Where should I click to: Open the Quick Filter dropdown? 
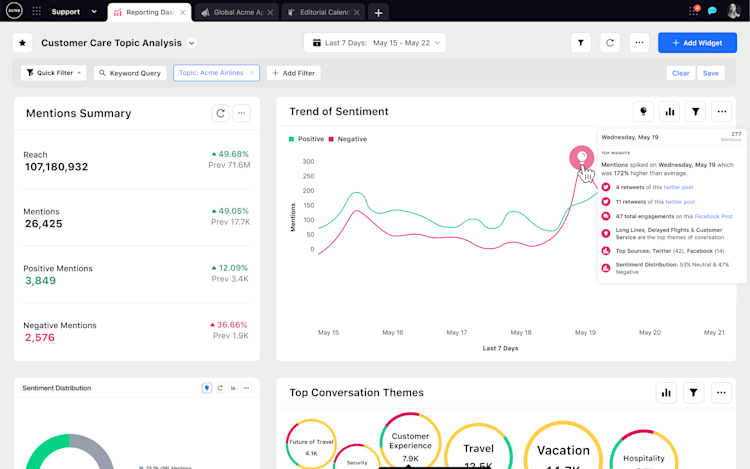(x=54, y=73)
